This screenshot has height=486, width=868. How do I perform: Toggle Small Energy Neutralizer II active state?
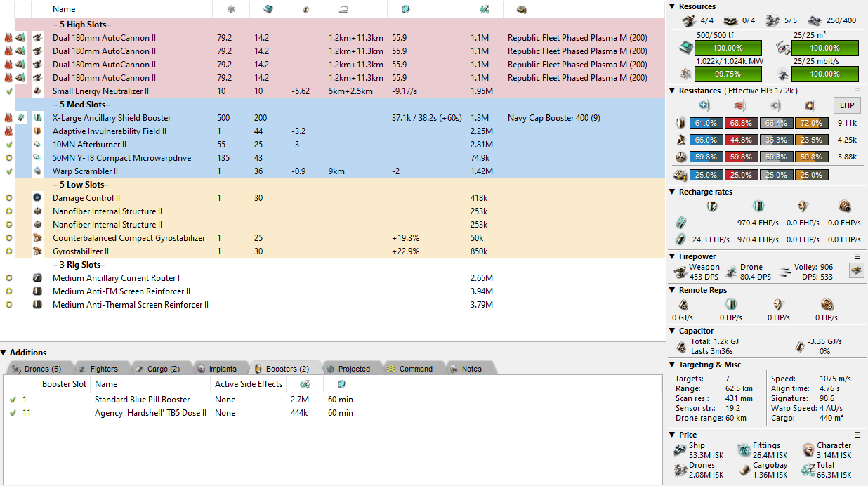pos(8,91)
